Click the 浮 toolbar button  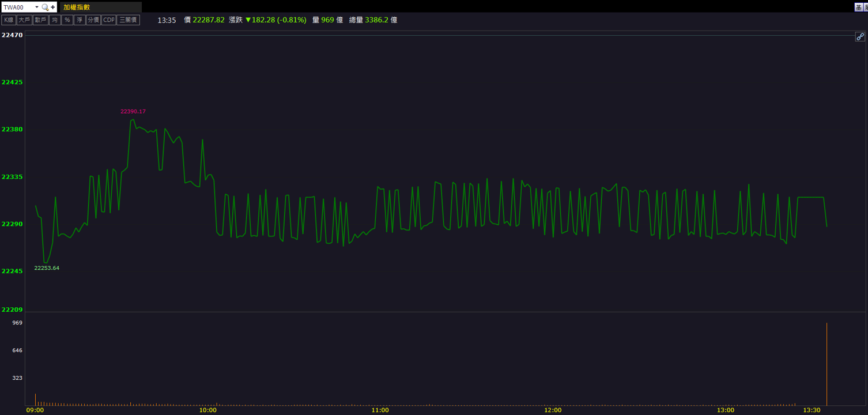point(80,20)
